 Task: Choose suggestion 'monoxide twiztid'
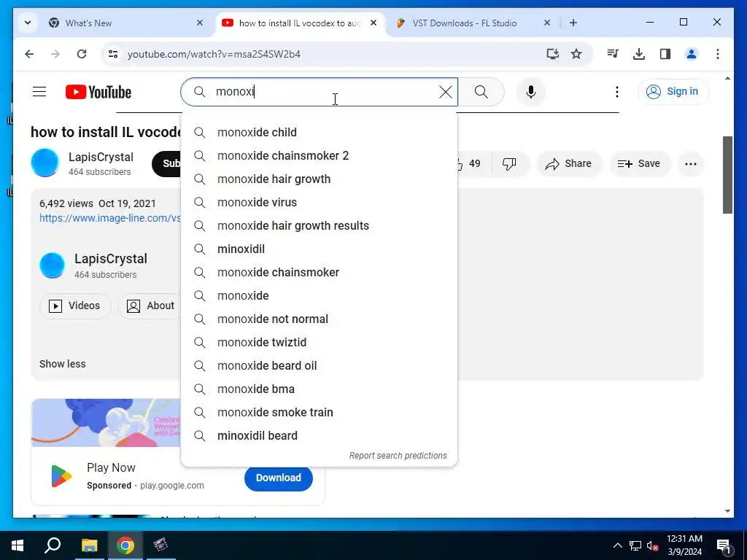click(320, 343)
